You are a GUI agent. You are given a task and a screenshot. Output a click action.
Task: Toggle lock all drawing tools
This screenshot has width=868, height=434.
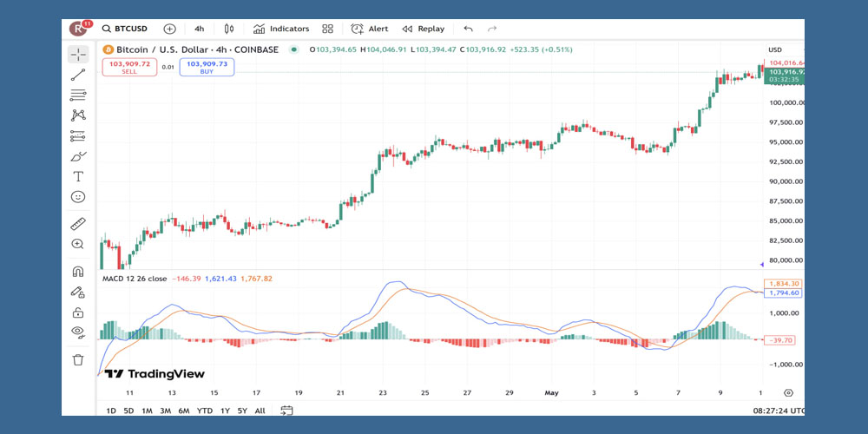(x=78, y=312)
